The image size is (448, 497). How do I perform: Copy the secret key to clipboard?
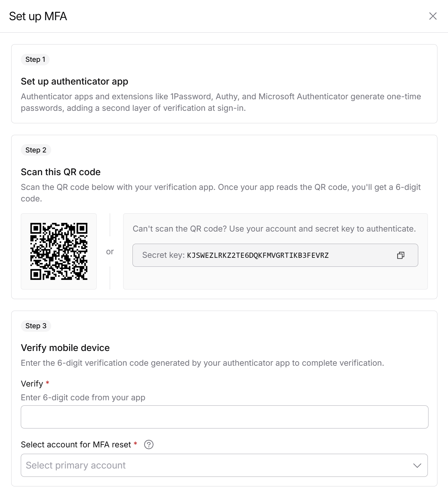pos(401,255)
